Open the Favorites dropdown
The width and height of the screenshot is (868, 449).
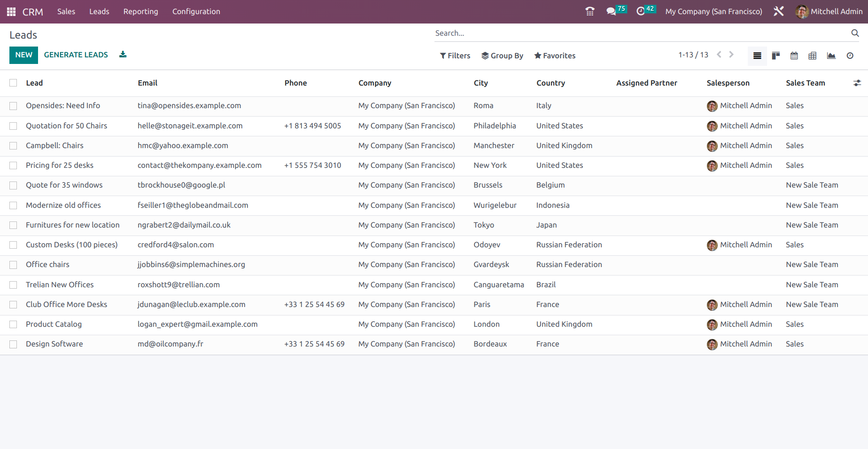click(555, 55)
